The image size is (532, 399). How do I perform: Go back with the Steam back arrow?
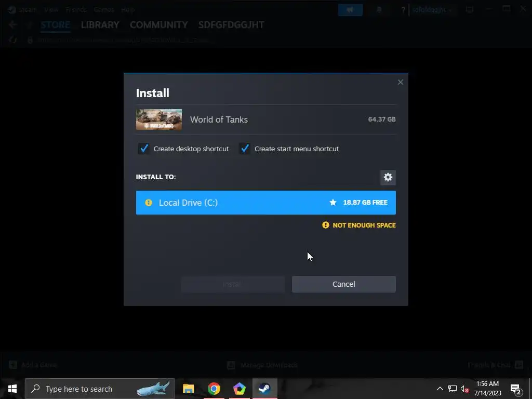pos(13,24)
